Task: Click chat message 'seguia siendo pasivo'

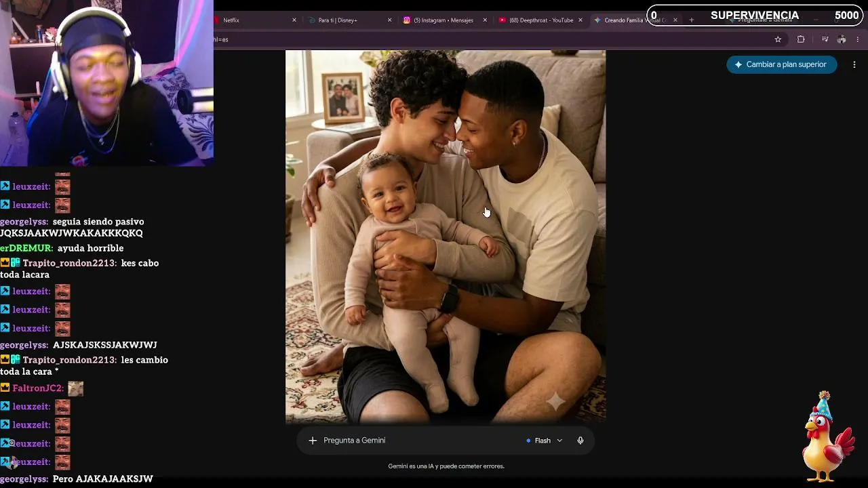Action: [x=98, y=222]
